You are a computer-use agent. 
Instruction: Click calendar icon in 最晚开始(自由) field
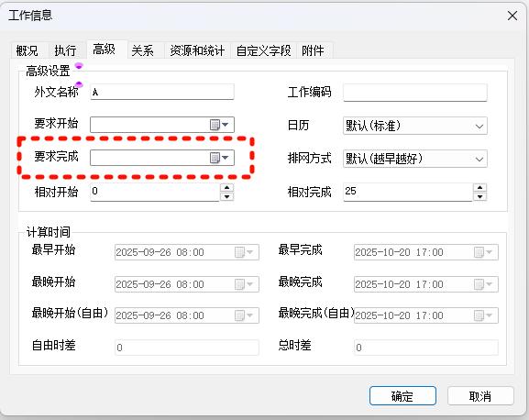coord(239,315)
